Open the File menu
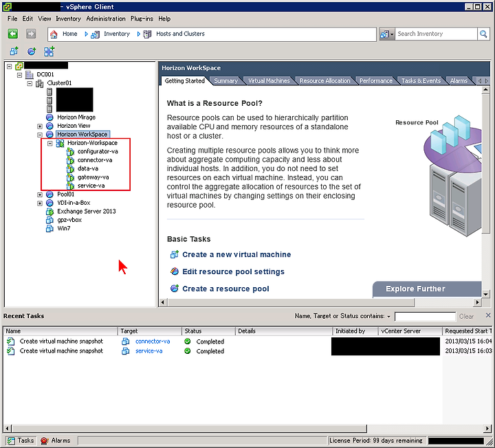Image resolution: width=495 pixels, height=448 pixels. (x=12, y=19)
